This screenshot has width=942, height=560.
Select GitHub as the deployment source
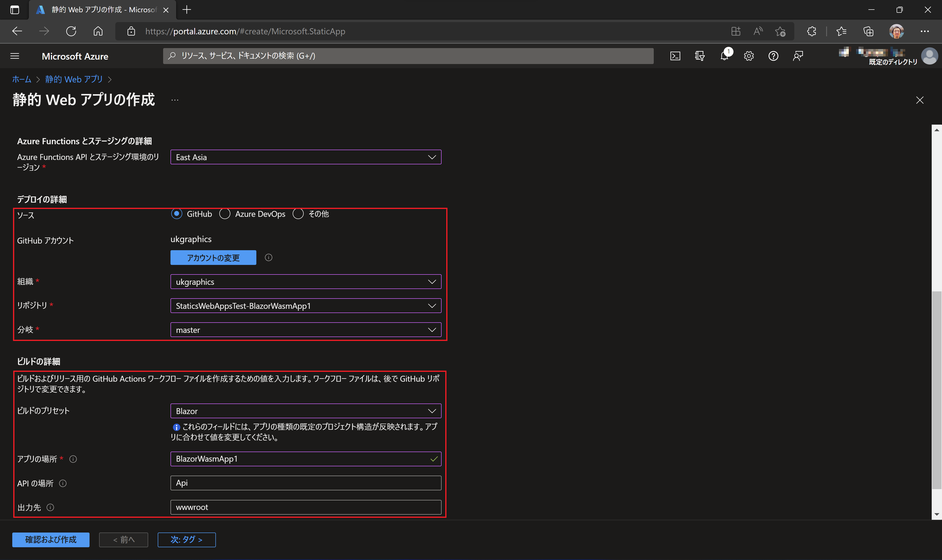(x=177, y=214)
